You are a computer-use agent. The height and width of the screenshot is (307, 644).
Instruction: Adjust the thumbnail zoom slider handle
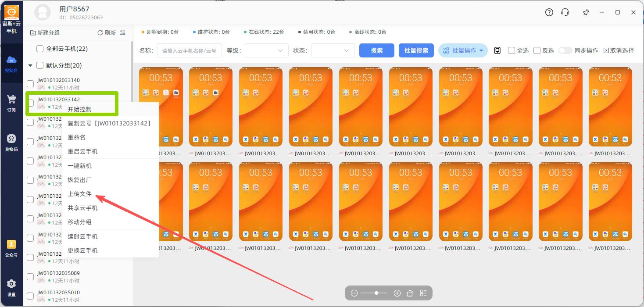tap(376, 293)
